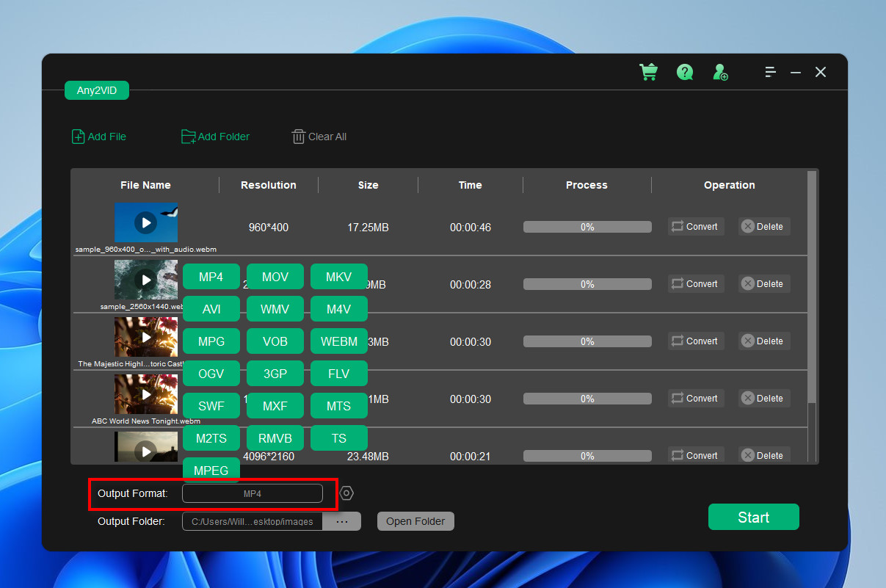The image size is (886, 588).
Task: Open output format settings hexagon icon
Action: point(346,493)
